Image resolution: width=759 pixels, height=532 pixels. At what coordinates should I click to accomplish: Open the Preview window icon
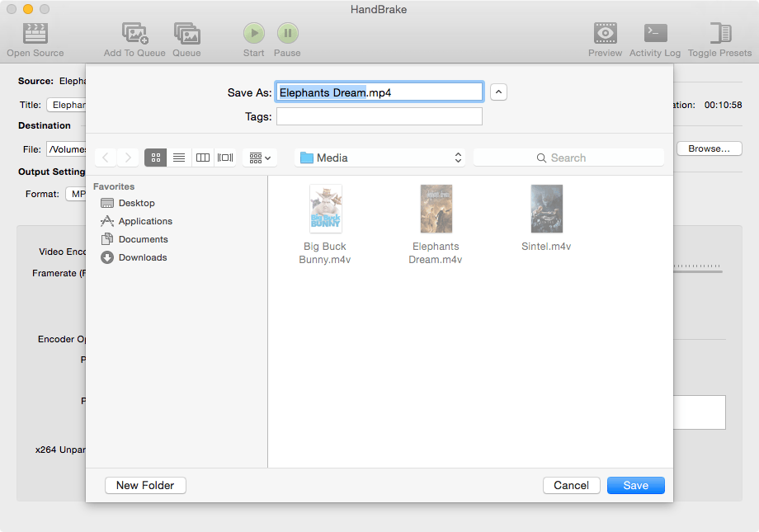605,33
